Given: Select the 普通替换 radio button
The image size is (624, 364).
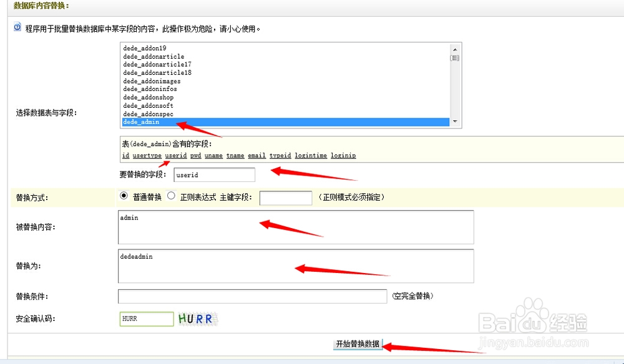Looking at the screenshot, I should [x=124, y=196].
